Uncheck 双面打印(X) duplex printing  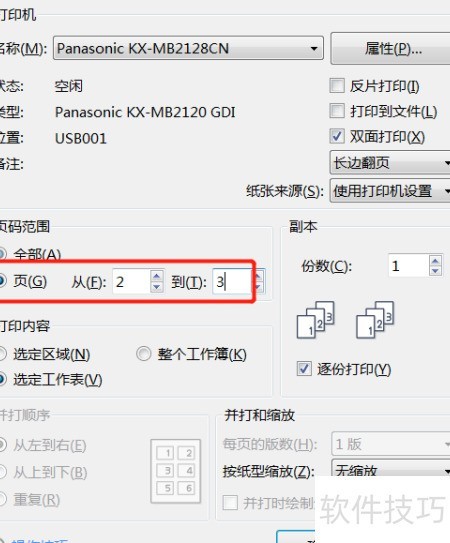click(337, 136)
